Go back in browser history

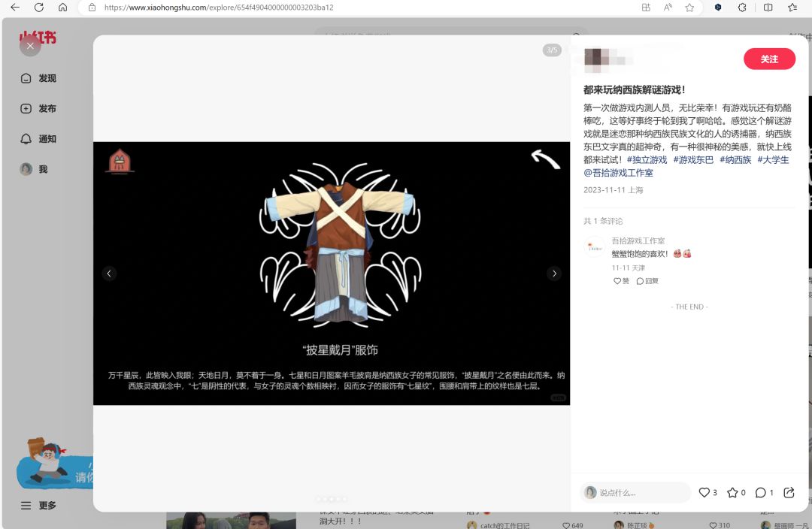point(15,8)
